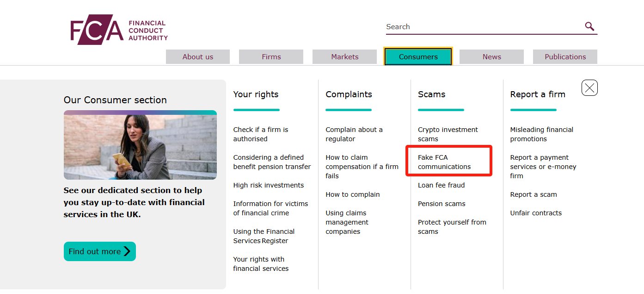Open the Firms menu
The width and height of the screenshot is (644, 294).
tap(271, 56)
